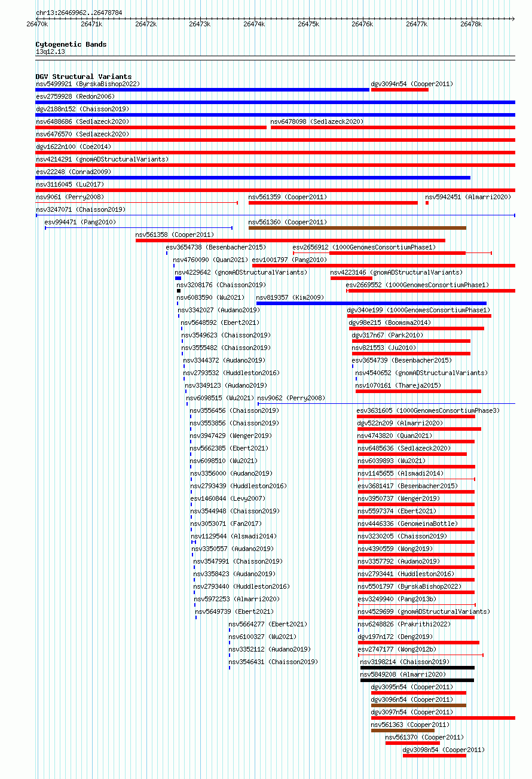Click nsv6478098 (Sedlazeck2020) variant label

(317, 121)
